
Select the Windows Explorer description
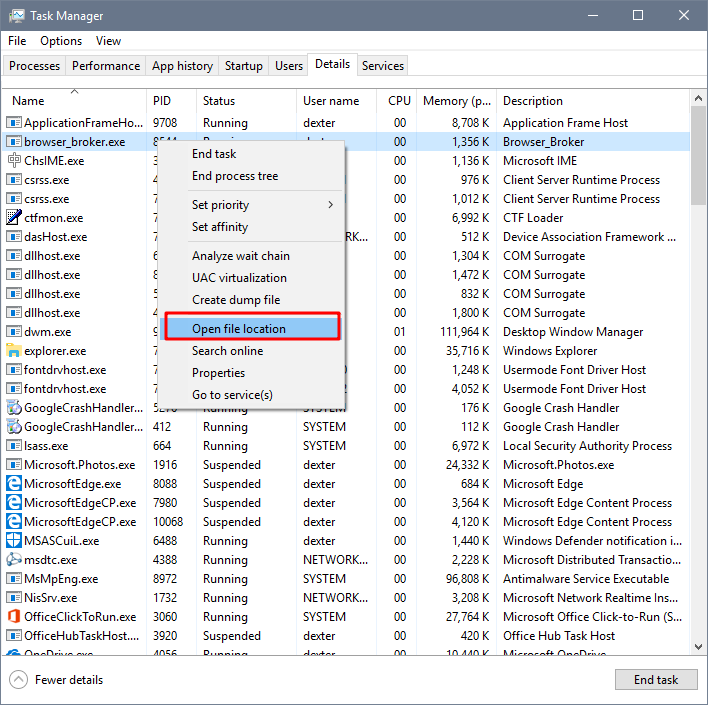(550, 351)
